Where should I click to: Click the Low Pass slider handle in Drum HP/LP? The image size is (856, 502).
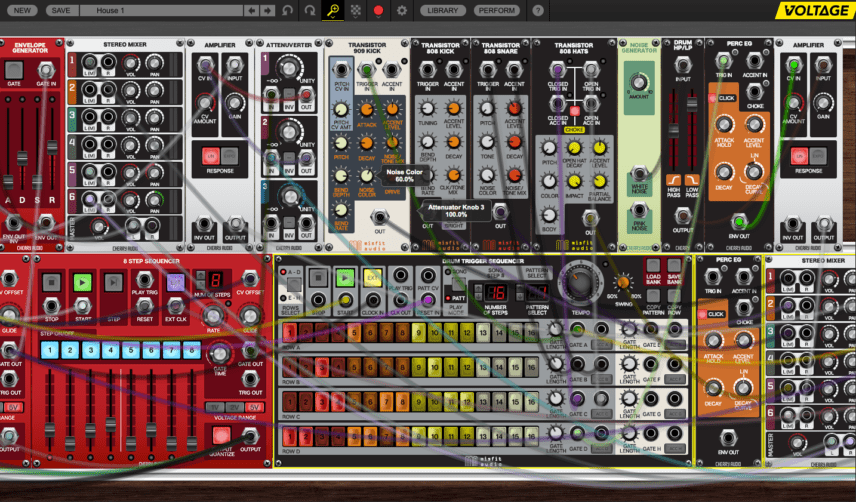pyautogui.click(x=692, y=104)
